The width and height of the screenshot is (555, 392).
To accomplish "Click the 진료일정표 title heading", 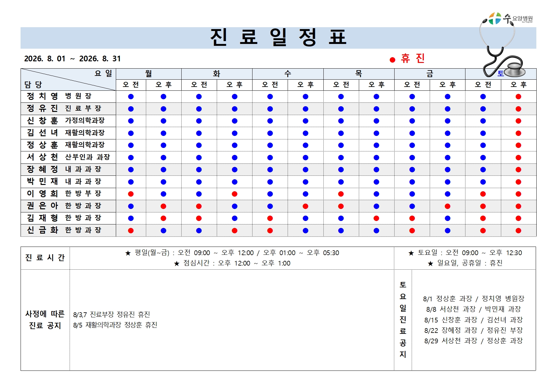I will [278, 37].
